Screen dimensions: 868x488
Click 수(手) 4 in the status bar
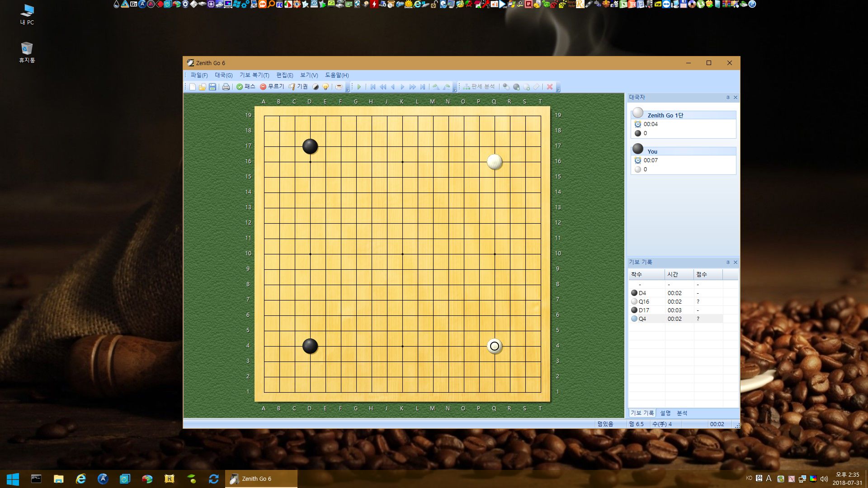tap(662, 424)
